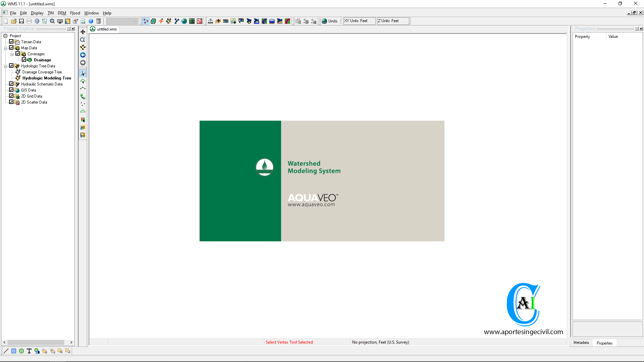Select the Zoom magnifier tool
The width and height of the screenshot is (644, 362).
[x=83, y=40]
